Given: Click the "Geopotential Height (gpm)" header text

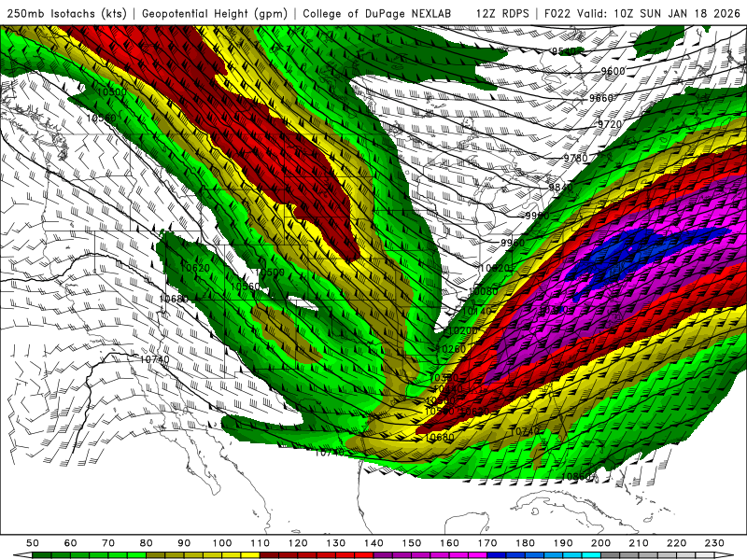Looking at the screenshot, I should [215, 14].
